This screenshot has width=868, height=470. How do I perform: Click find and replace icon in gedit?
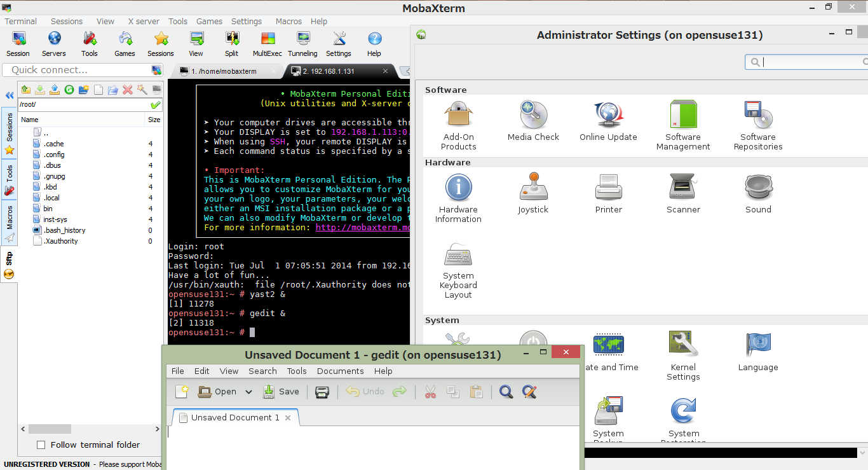[529, 392]
